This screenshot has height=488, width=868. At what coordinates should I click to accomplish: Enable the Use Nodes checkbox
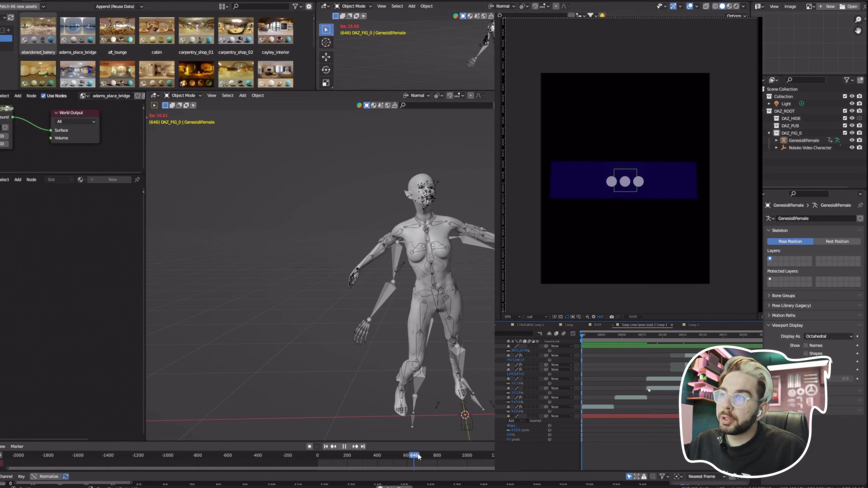(x=44, y=96)
